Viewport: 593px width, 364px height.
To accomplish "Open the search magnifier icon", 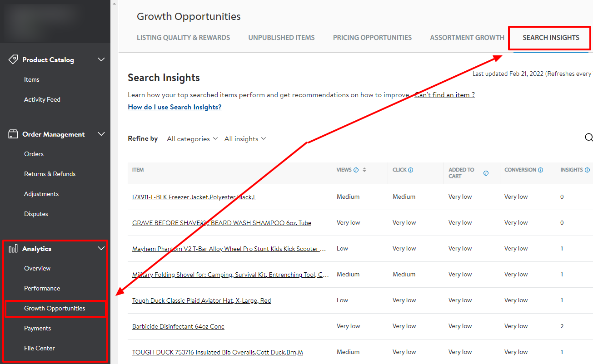I will [x=589, y=138].
